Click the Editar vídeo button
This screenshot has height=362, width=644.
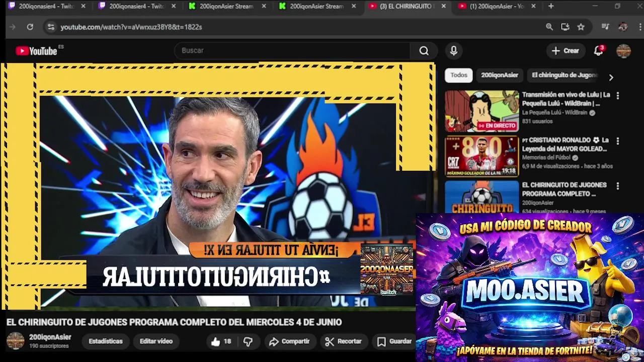(156, 341)
